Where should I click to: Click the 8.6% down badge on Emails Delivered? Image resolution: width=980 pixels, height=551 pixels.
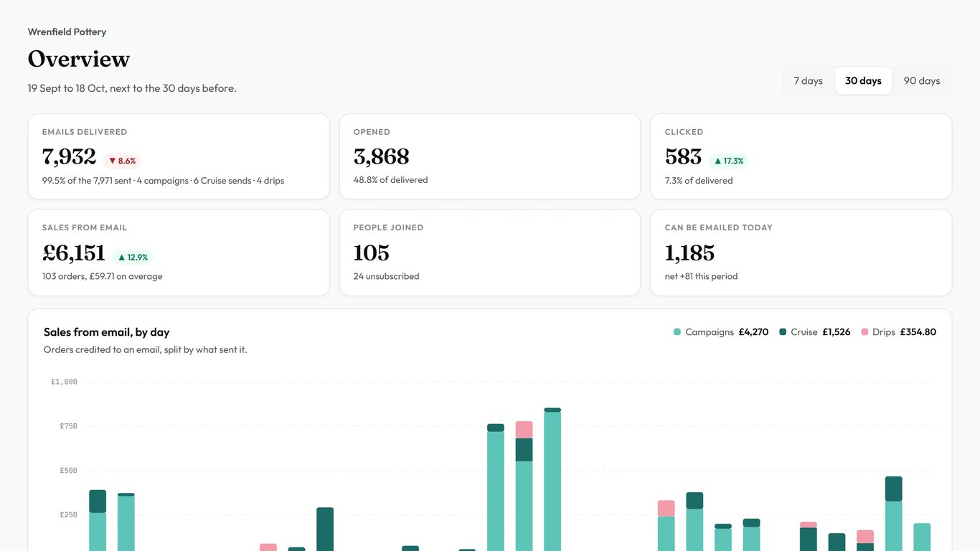[x=122, y=161]
